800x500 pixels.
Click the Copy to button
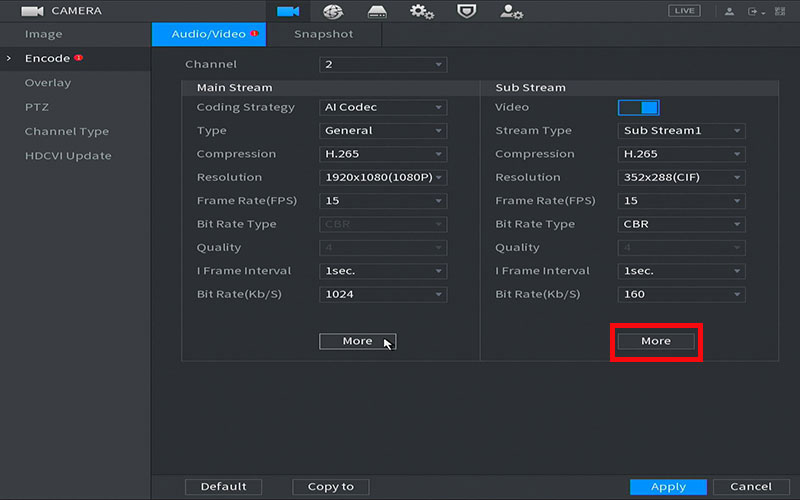pyautogui.click(x=331, y=487)
